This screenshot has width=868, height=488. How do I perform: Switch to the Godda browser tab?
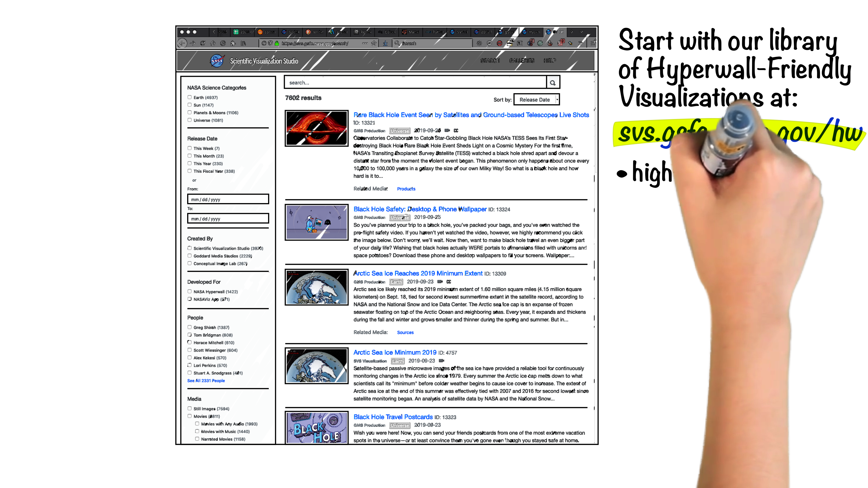point(291,32)
